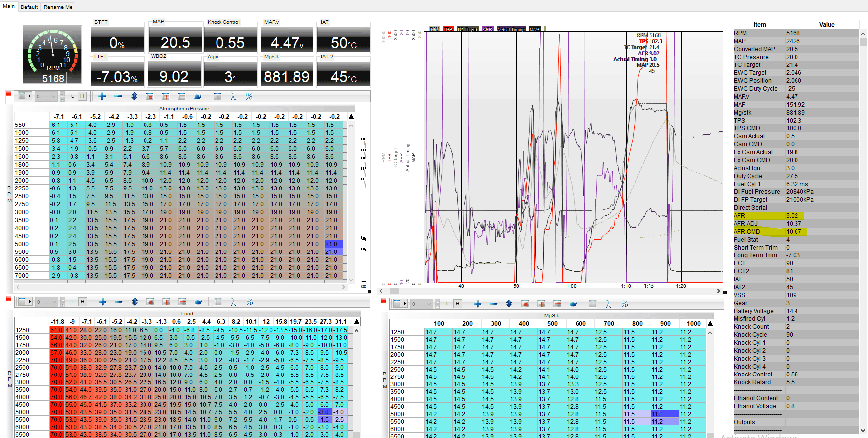Toggle the H button above Atmospheric Pressure table
The image size is (868, 438).
(82, 96)
